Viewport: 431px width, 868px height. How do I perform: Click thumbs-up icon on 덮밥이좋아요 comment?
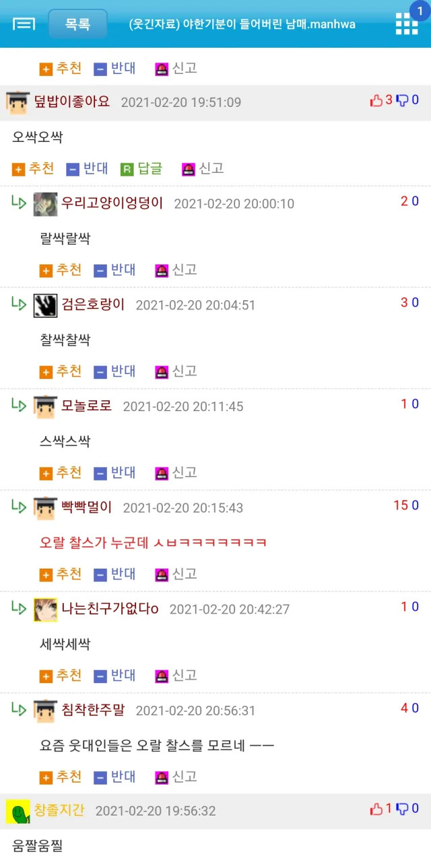[376, 100]
